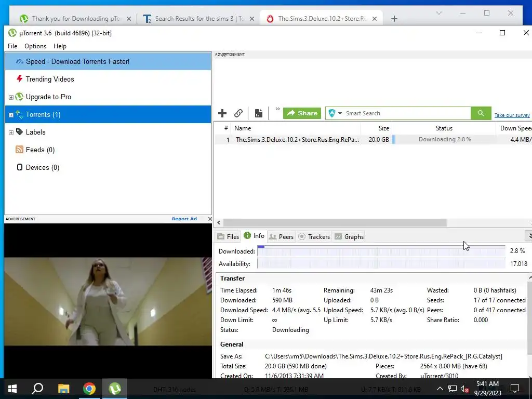Click the green Share button
This screenshot has height=399, width=532.
pos(302,113)
